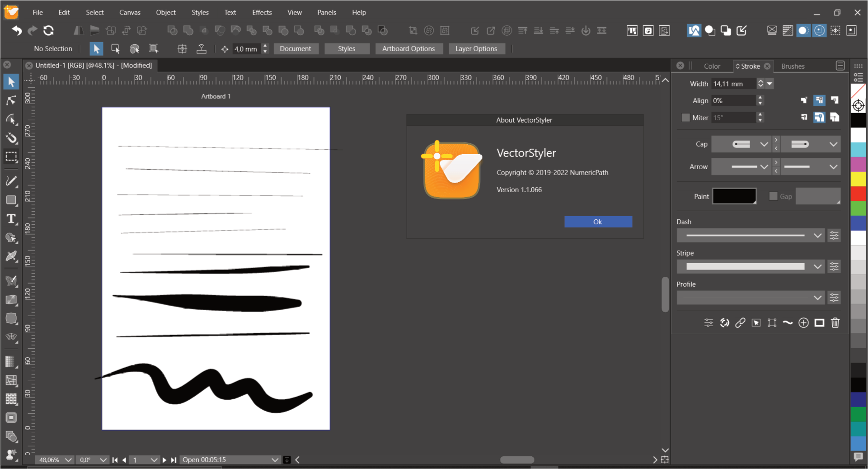
Task: Open the Effects menu
Action: point(262,12)
